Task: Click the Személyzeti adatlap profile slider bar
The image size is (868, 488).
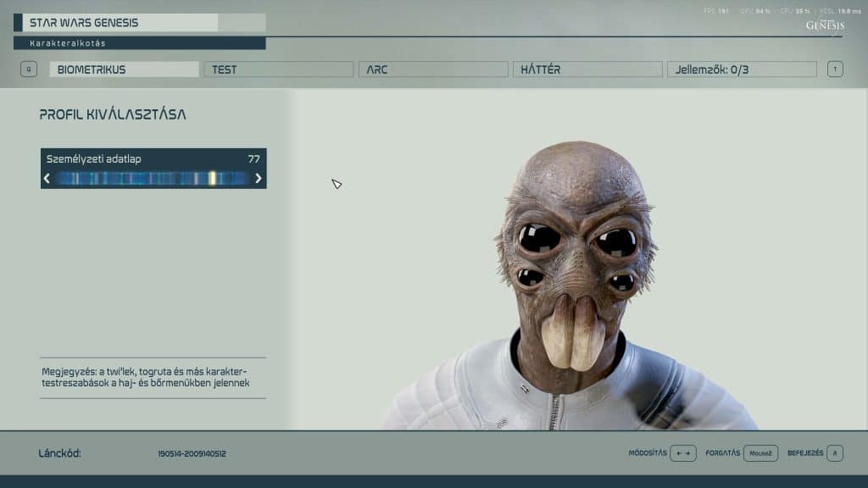Action: pyautogui.click(x=153, y=178)
